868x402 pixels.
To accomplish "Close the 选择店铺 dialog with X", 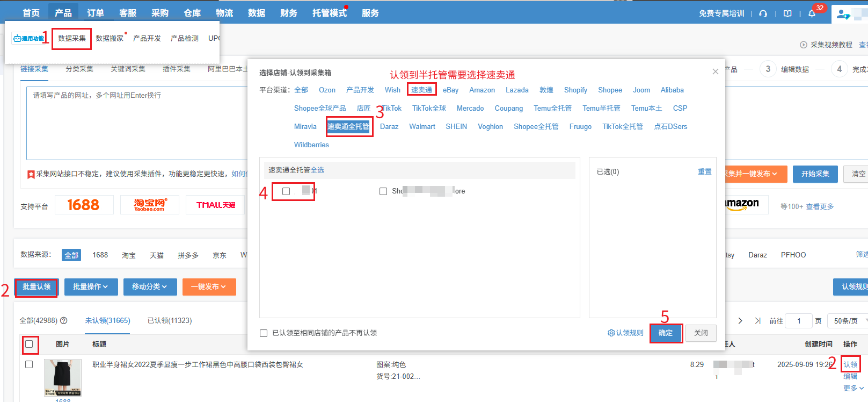I will coord(715,71).
